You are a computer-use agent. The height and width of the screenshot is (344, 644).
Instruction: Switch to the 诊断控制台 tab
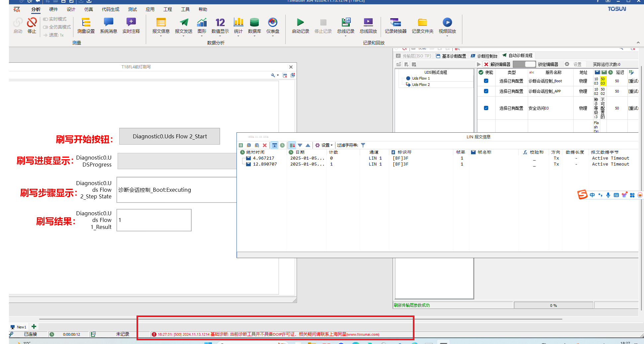coord(484,56)
